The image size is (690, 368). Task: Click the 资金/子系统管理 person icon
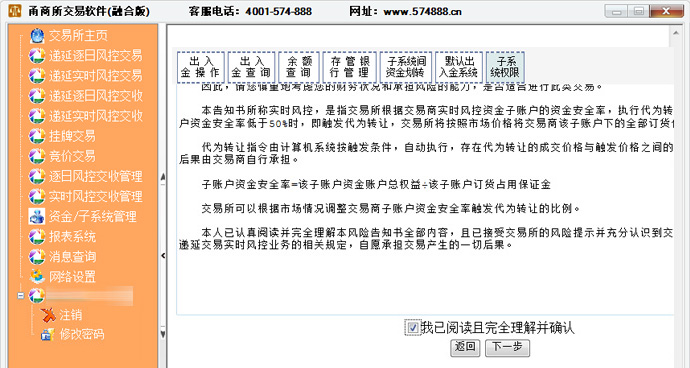click(37, 217)
